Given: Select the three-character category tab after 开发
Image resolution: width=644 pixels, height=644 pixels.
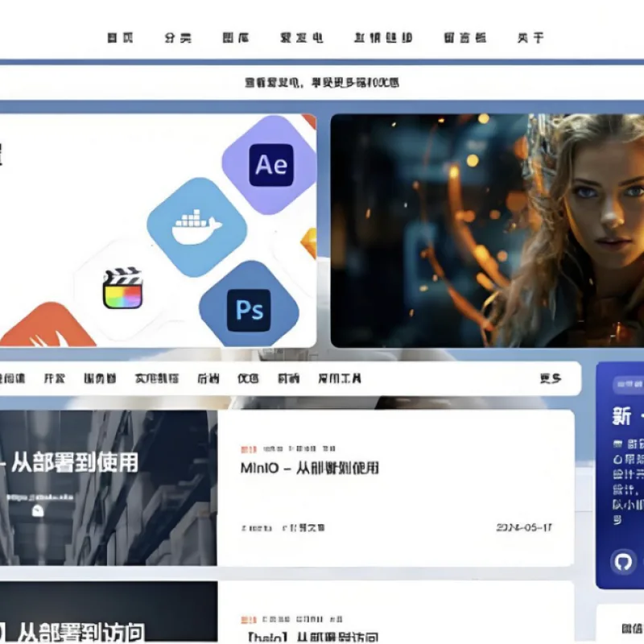Looking at the screenshot, I should [100, 378].
